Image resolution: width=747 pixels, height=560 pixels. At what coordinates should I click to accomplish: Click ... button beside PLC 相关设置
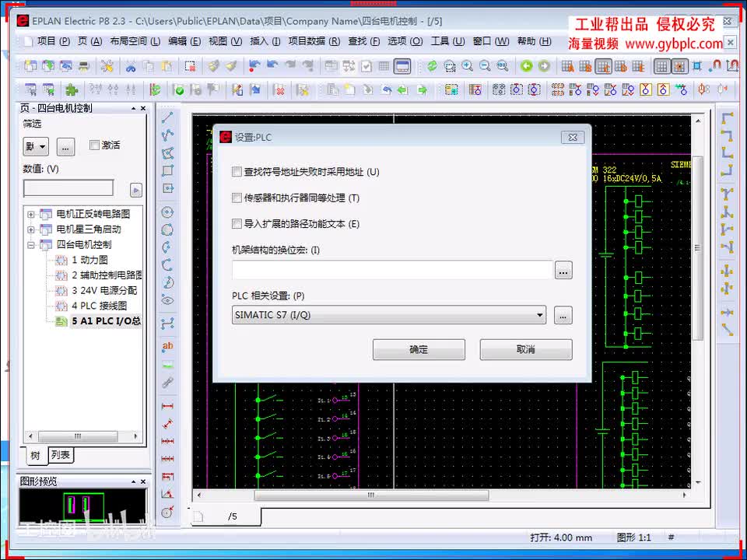pos(563,315)
